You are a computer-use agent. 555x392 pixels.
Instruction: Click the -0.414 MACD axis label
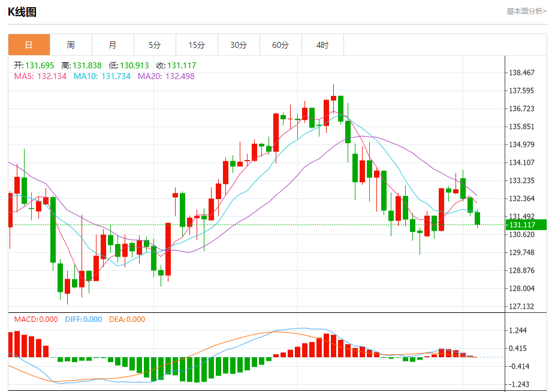pyautogui.click(x=518, y=366)
